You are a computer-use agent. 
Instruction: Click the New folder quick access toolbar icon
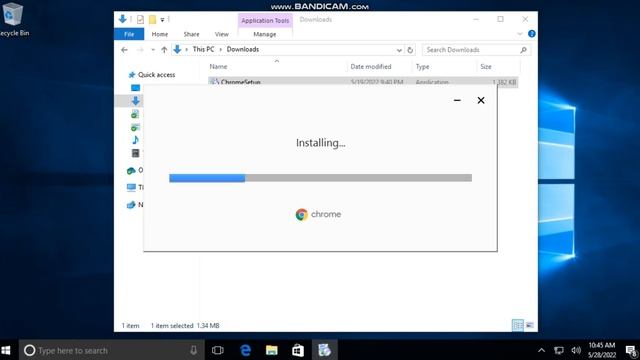coord(152,19)
